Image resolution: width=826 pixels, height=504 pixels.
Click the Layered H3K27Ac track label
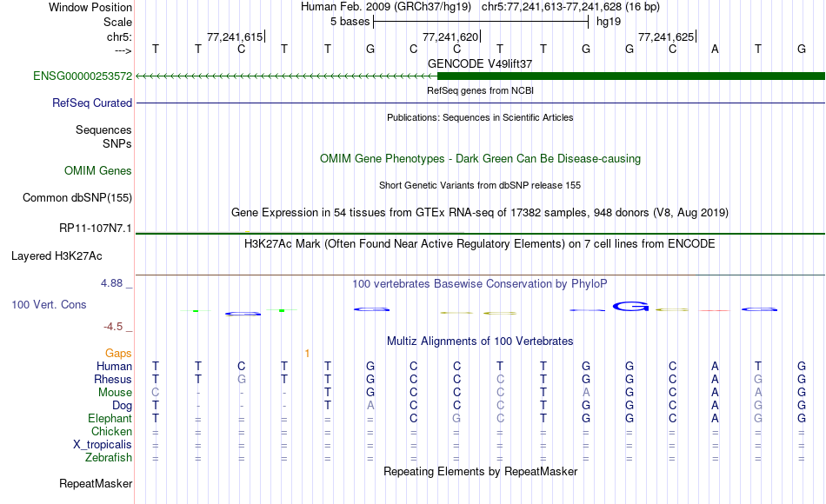click(57, 256)
